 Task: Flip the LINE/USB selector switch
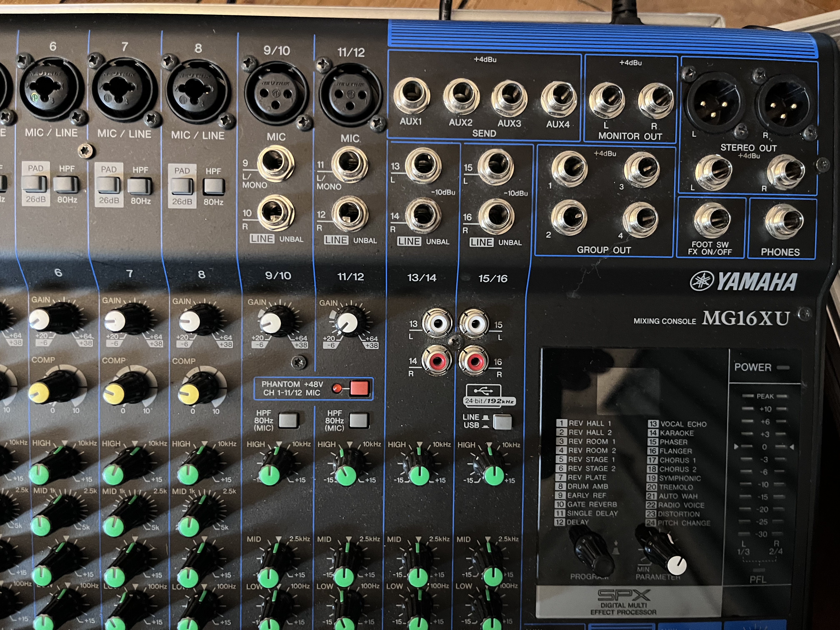tap(502, 422)
